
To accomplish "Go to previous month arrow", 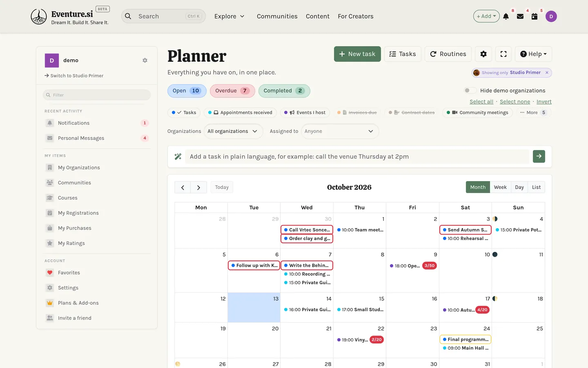I will click(x=183, y=187).
